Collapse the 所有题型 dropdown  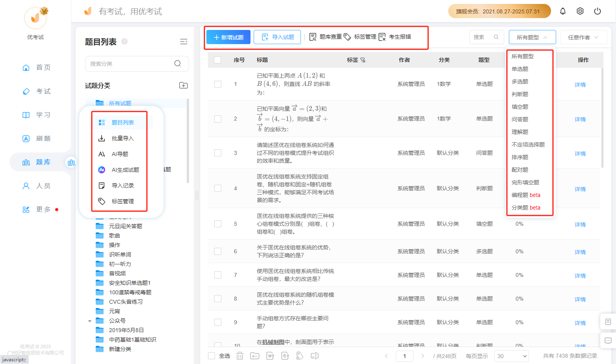tap(532, 37)
